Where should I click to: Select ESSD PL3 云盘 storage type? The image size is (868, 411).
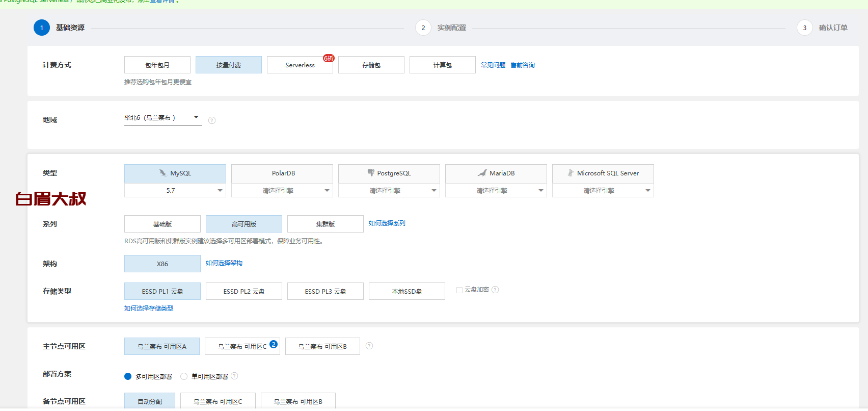coord(325,291)
